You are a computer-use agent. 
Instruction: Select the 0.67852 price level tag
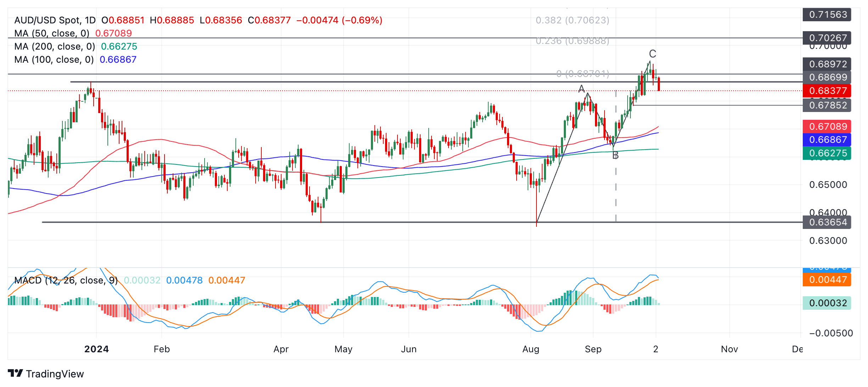[827, 105]
